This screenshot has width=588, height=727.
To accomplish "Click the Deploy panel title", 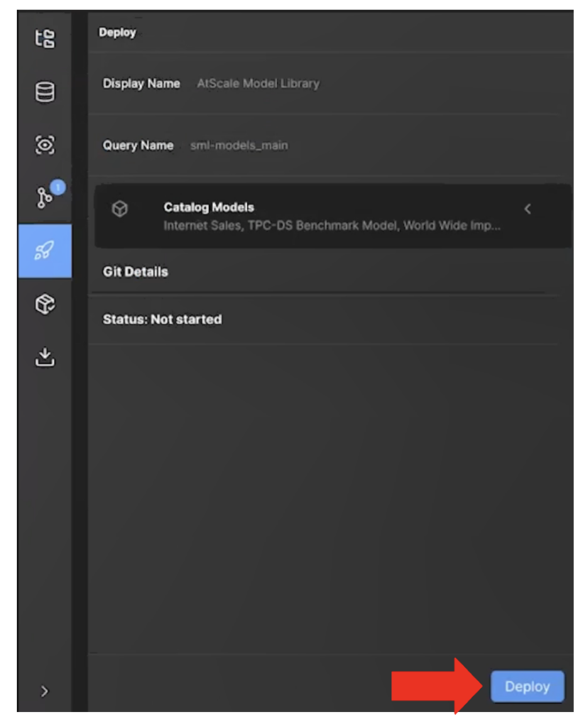I will click(117, 33).
